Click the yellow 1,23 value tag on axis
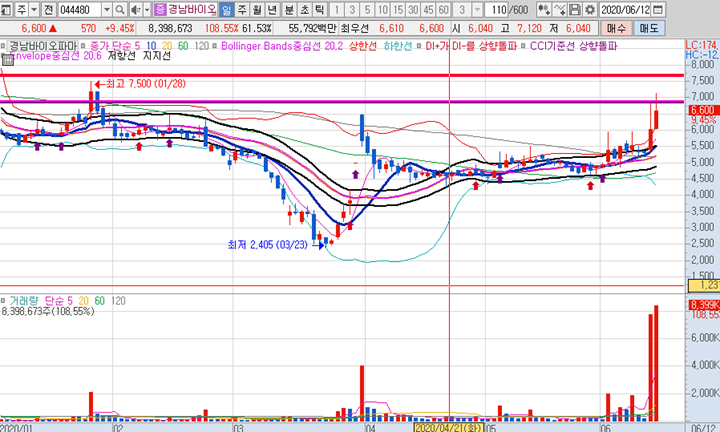The image size is (720, 432). (703, 285)
